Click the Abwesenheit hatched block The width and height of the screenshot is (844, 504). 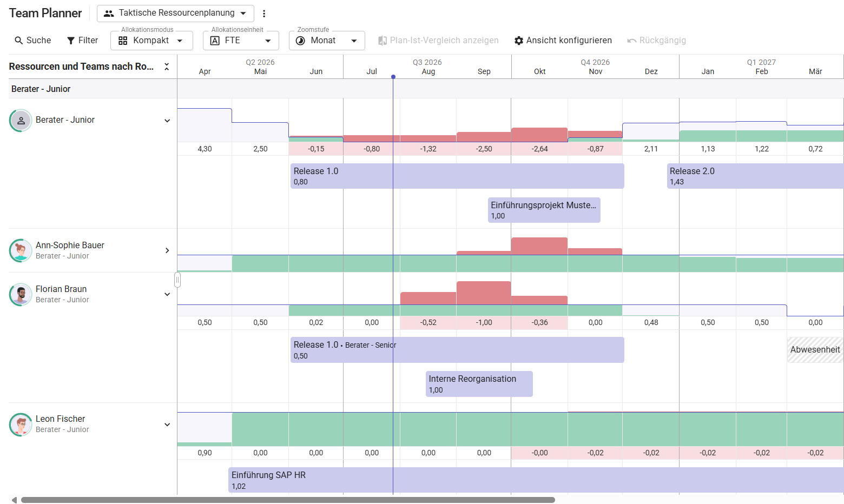815,350
